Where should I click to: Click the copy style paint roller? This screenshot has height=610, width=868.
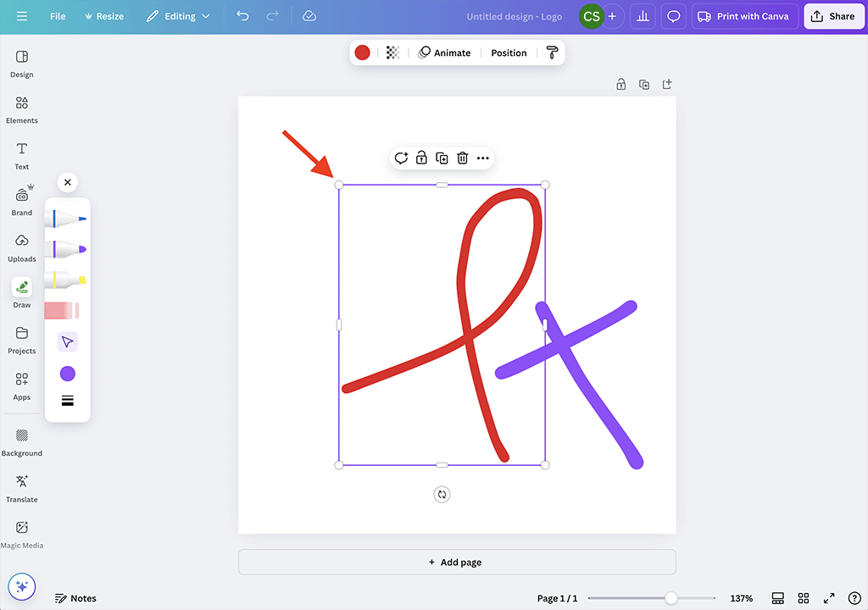pos(552,53)
